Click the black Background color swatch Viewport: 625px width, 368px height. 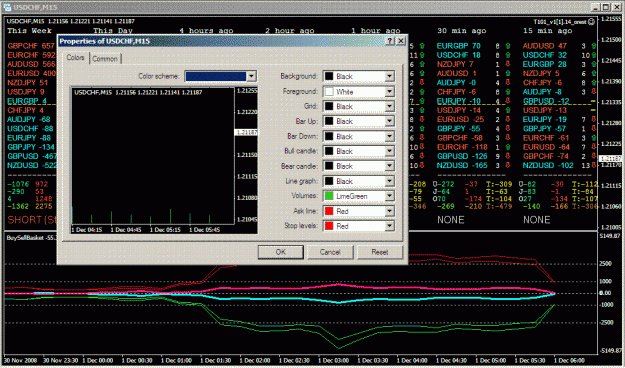329,76
